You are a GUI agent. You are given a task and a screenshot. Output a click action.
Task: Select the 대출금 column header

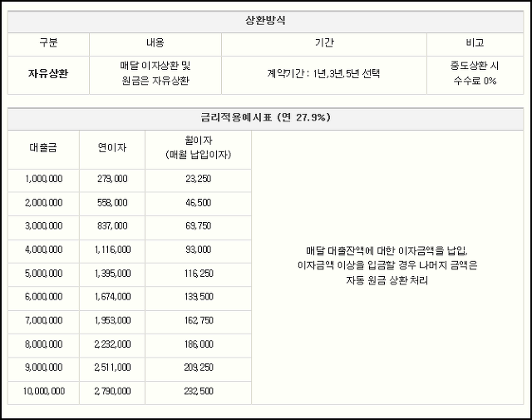[x=43, y=150]
